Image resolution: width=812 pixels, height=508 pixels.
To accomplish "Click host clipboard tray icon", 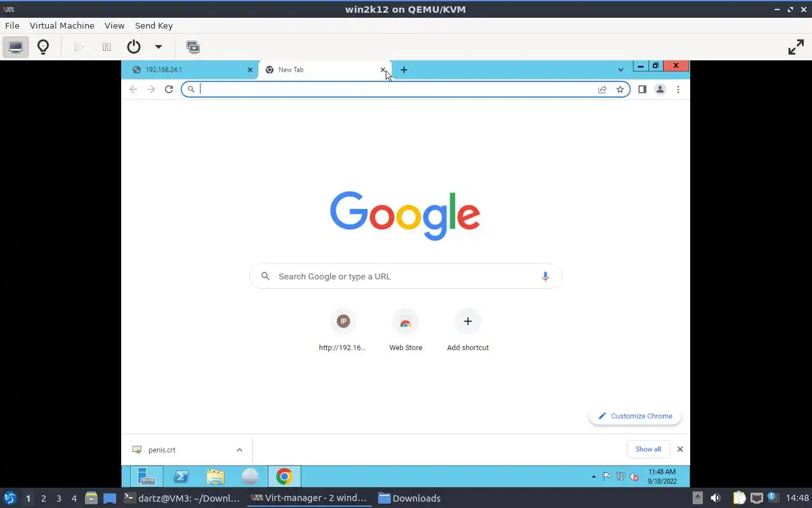I will click(x=739, y=498).
